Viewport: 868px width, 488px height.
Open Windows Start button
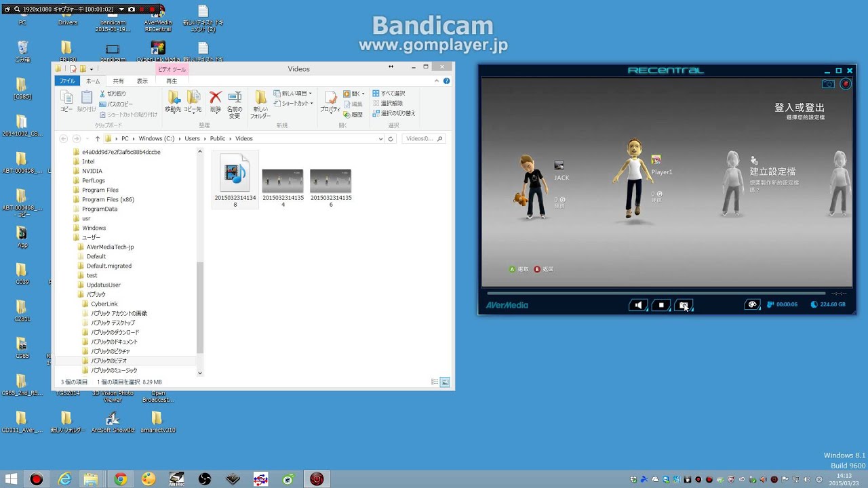coord(12,479)
